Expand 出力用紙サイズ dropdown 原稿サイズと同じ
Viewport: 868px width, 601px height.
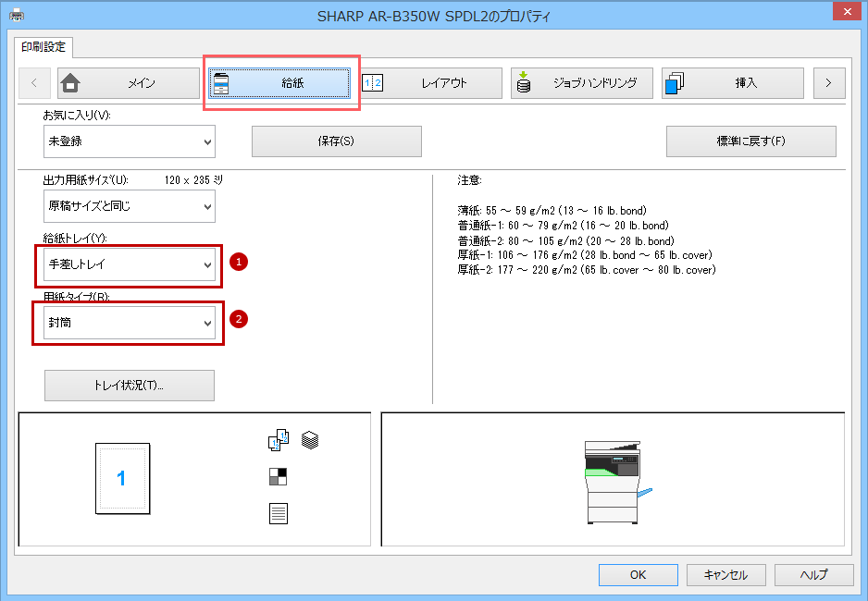[x=130, y=206]
